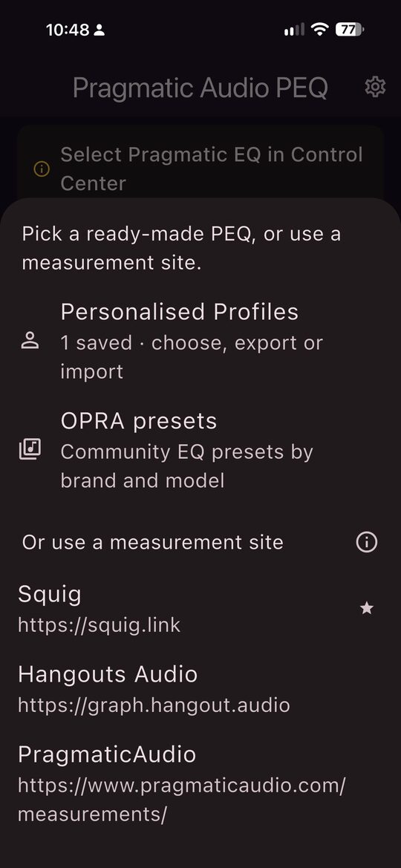The height and width of the screenshot is (868, 401).
Task: Tap the yellow info icon in banner
Action: point(42,169)
